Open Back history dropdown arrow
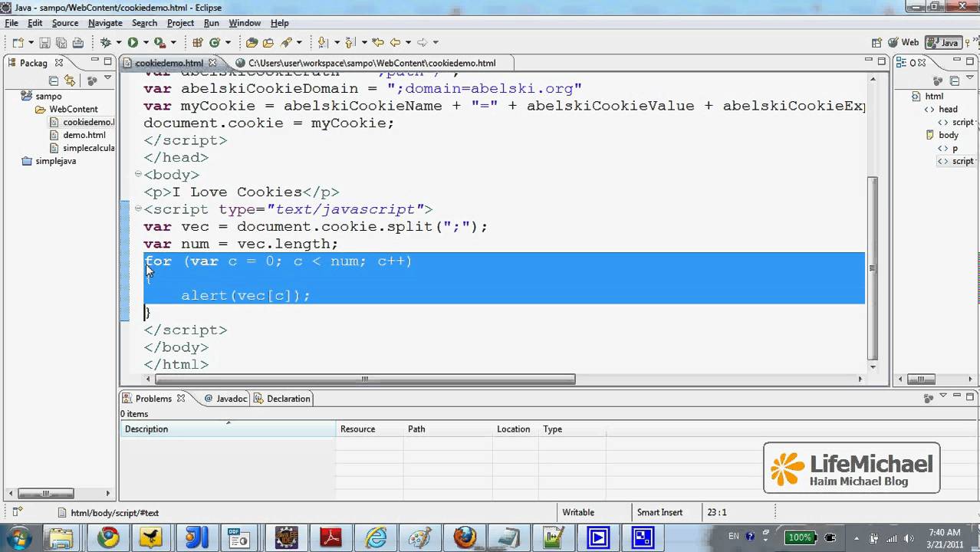The width and height of the screenshot is (980, 552). point(408,43)
